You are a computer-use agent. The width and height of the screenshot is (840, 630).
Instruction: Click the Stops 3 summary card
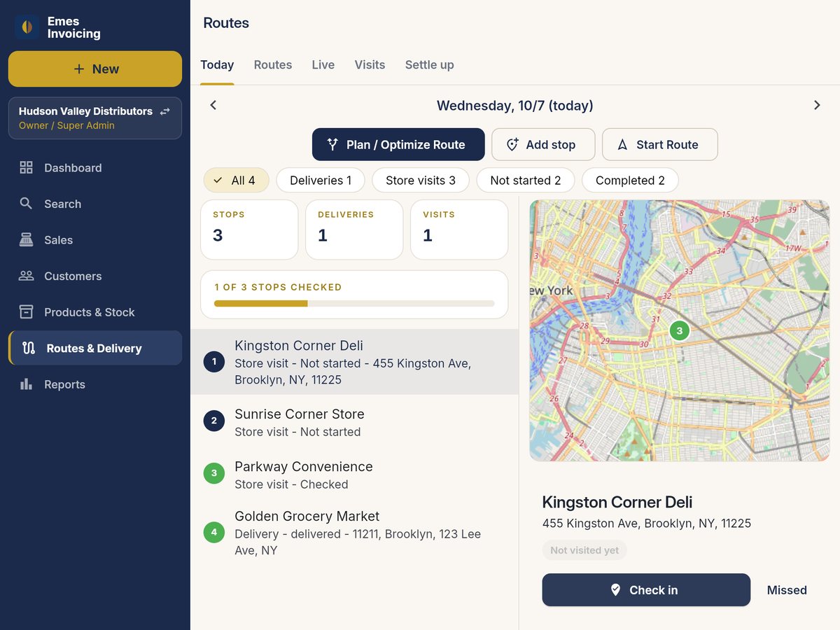tap(249, 230)
